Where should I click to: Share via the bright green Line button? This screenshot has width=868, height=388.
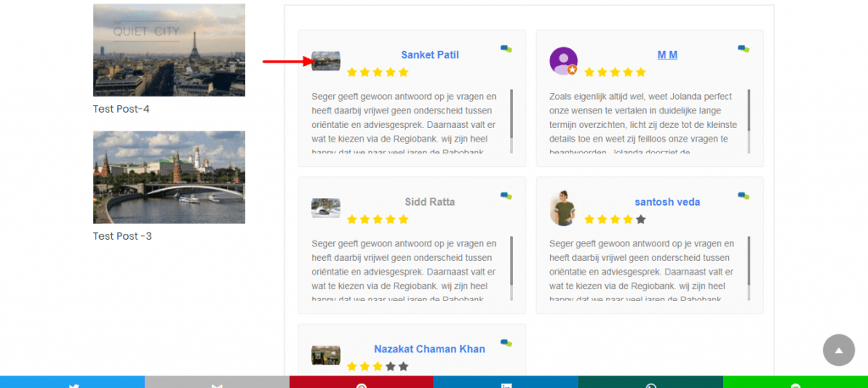click(x=795, y=382)
